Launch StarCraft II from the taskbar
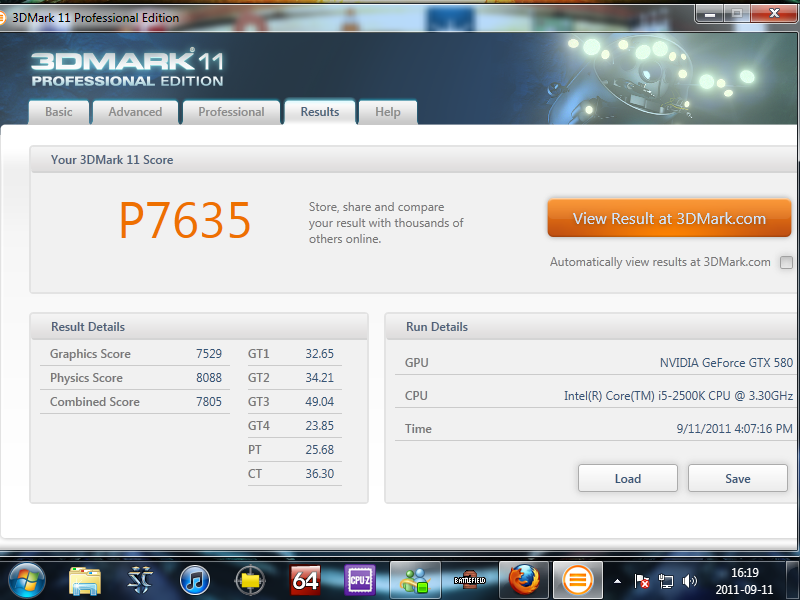This screenshot has width=800, height=600. 140,580
